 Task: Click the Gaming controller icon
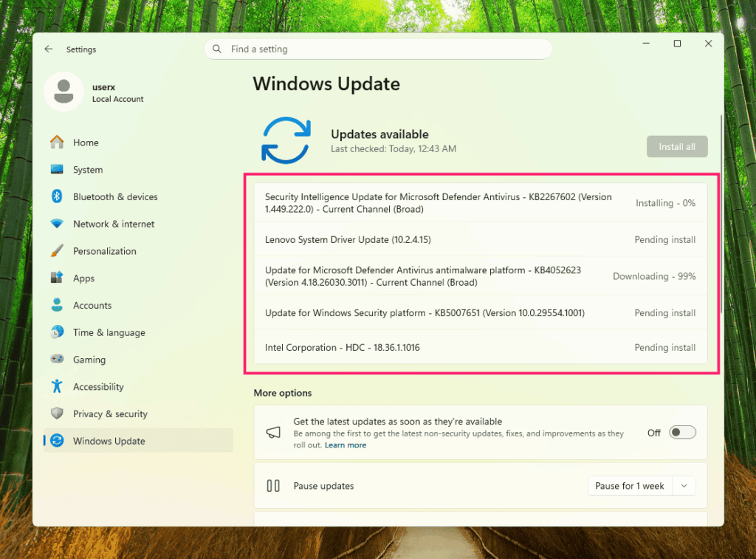pos(57,360)
